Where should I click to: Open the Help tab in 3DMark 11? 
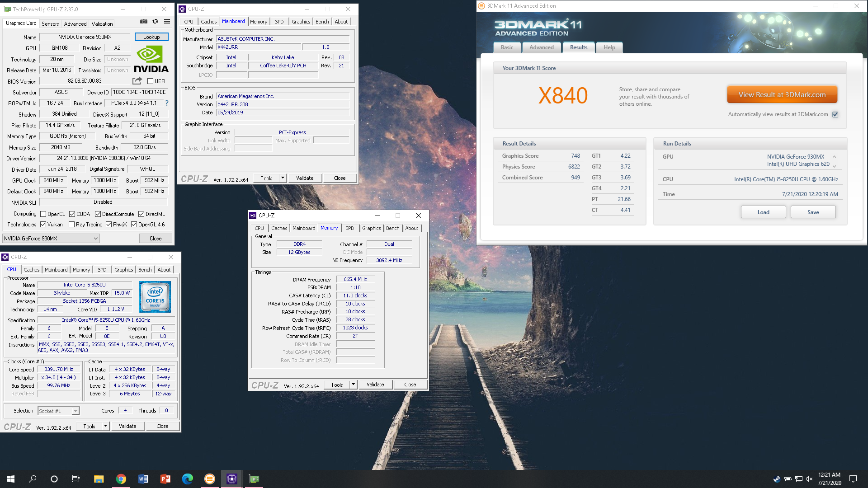click(609, 47)
